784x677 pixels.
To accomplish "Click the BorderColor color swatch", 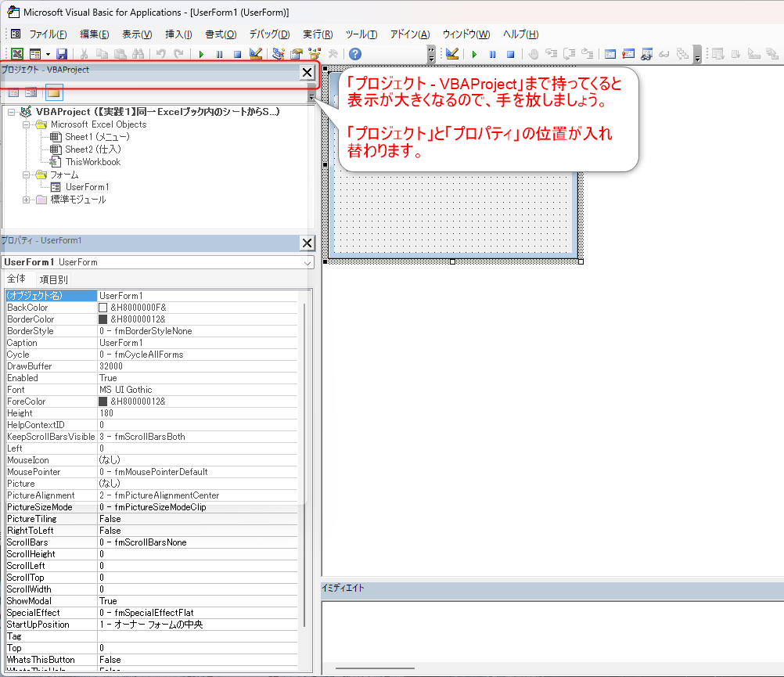I will [103, 319].
